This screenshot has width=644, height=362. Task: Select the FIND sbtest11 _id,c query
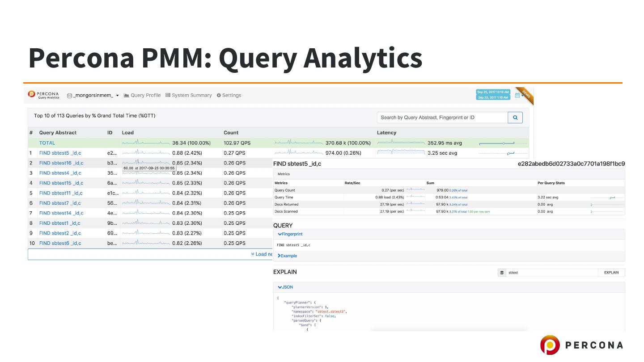61,193
